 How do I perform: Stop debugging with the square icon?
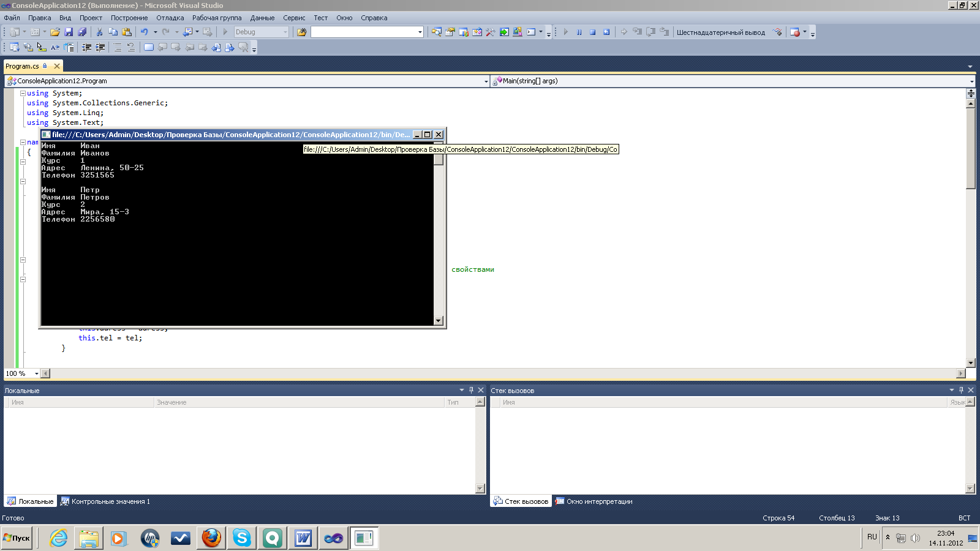[x=592, y=32]
